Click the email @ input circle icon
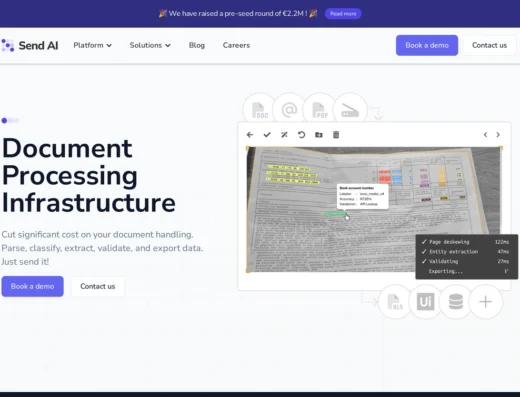The image size is (520, 397). [x=289, y=109]
